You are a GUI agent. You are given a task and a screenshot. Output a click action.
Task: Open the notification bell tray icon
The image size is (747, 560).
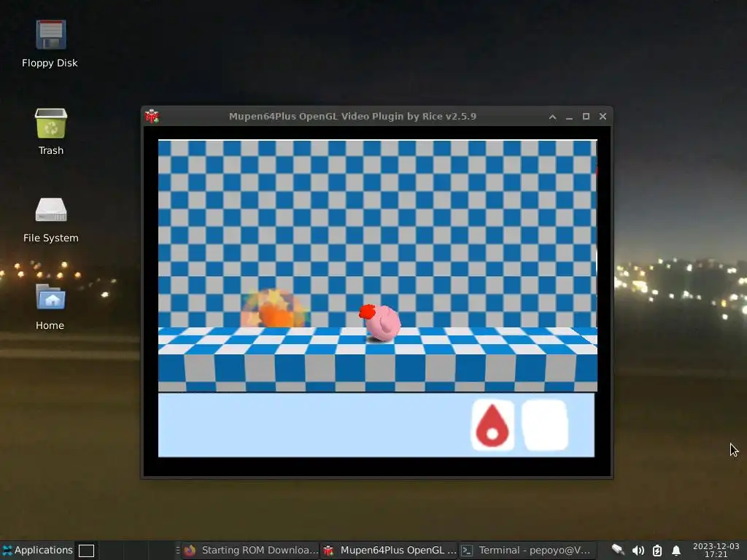[676, 551]
